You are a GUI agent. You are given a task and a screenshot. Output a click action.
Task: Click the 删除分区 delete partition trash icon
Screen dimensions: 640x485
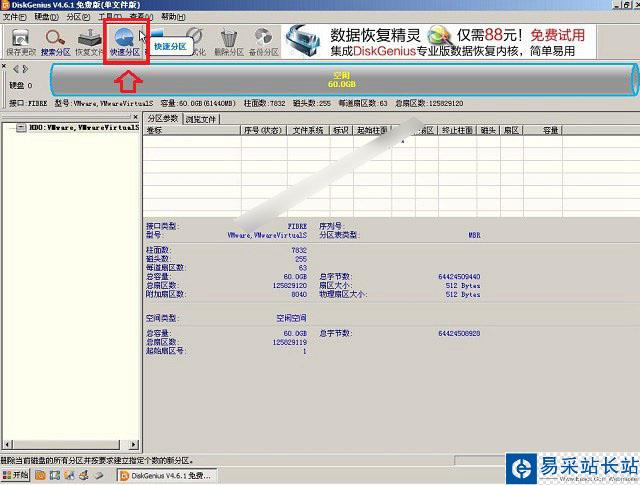point(229,42)
